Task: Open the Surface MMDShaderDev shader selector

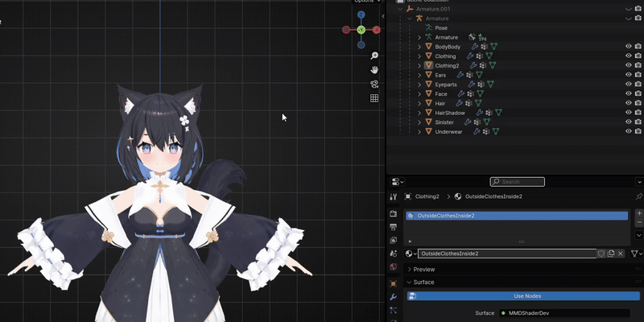Action: 564,313
